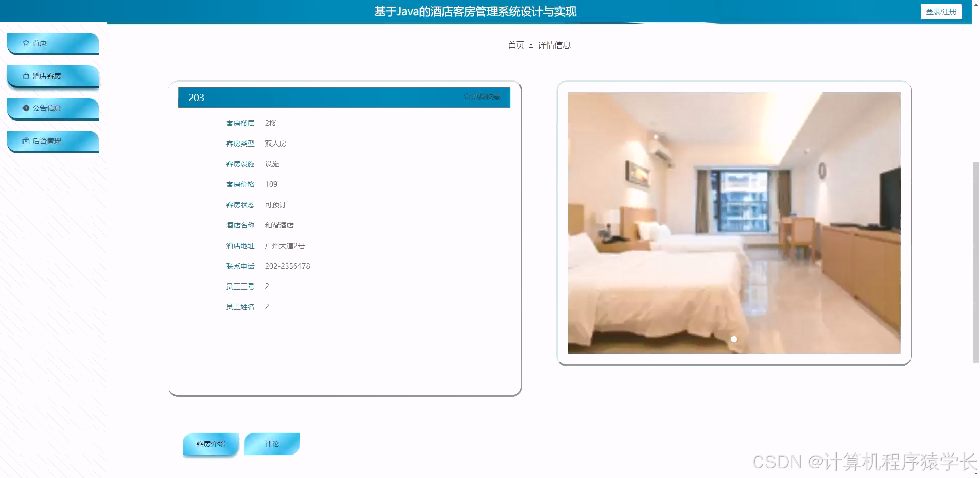This screenshot has height=478, width=980.
Task: Click 详情信息 in the breadcrumb
Action: point(554,45)
